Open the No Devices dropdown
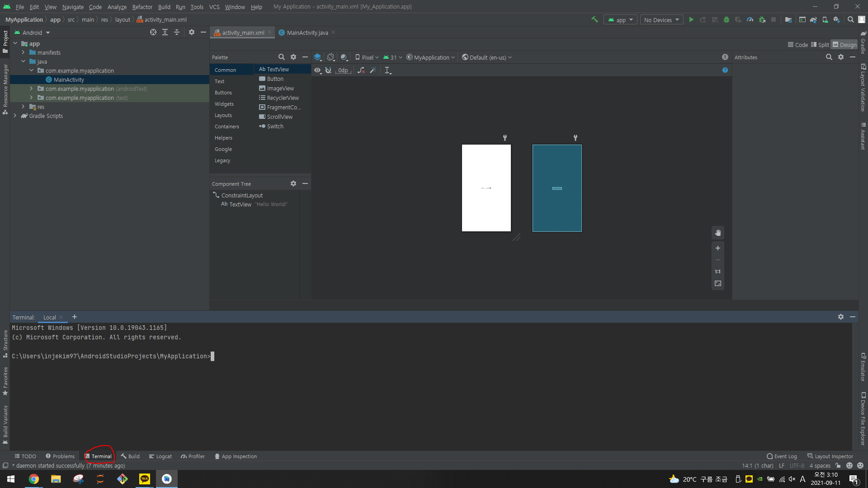 pyautogui.click(x=661, y=20)
